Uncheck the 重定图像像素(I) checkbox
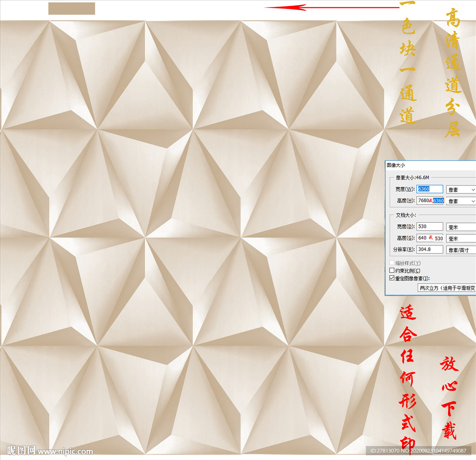 click(x=392, y=278)
